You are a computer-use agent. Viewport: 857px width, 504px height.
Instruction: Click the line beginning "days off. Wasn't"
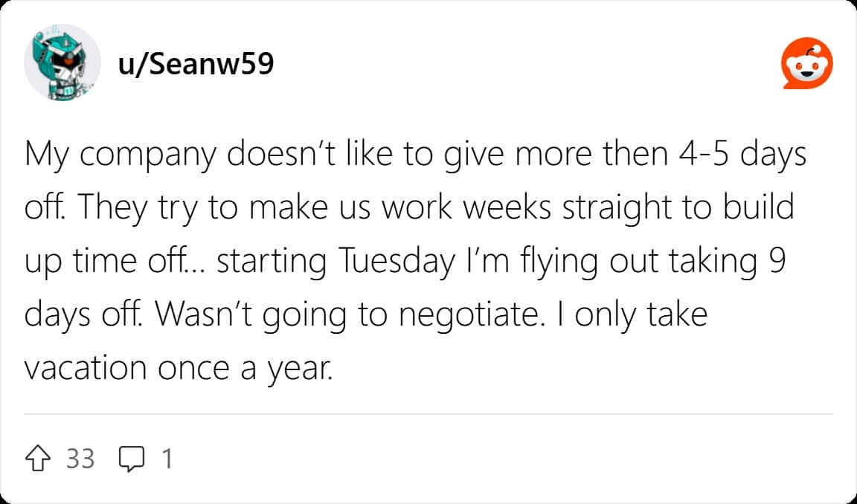(366, 315)
